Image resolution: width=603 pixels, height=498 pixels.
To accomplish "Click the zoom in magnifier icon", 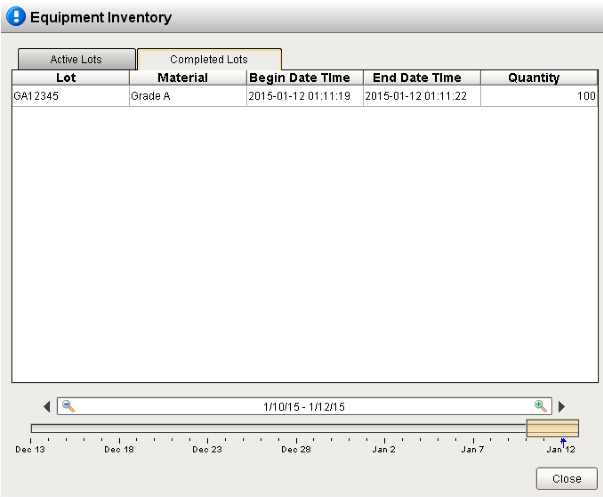I will click(541, 407).
